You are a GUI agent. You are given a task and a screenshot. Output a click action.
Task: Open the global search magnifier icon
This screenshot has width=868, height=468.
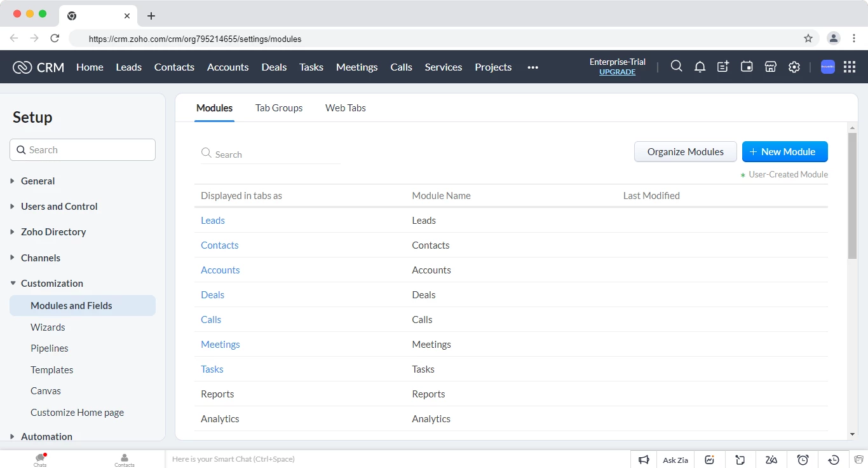676,66
